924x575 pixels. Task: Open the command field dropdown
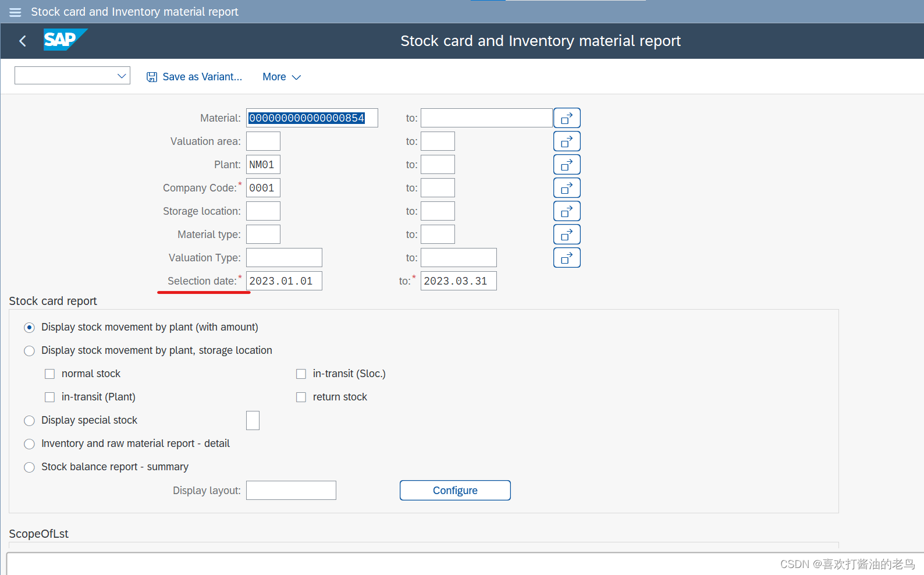coord(122,76)
